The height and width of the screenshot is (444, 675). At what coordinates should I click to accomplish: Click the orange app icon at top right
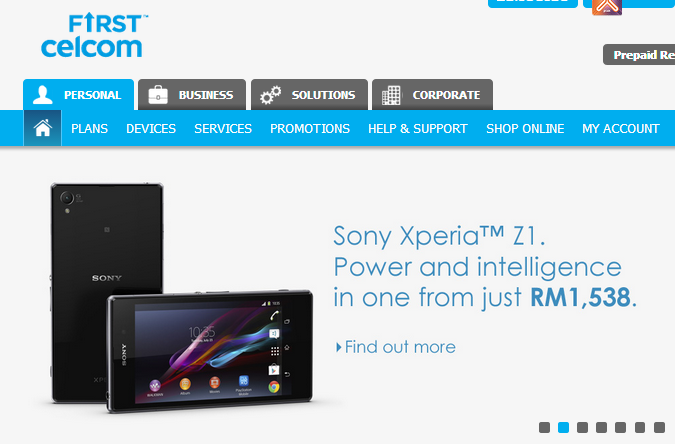(607, 7)
